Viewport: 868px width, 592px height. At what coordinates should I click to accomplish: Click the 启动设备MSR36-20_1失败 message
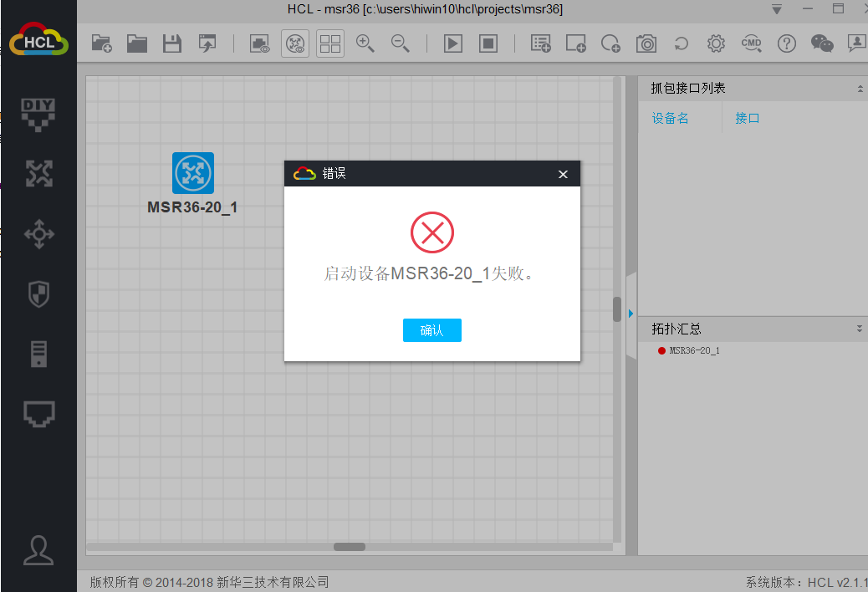429,273
